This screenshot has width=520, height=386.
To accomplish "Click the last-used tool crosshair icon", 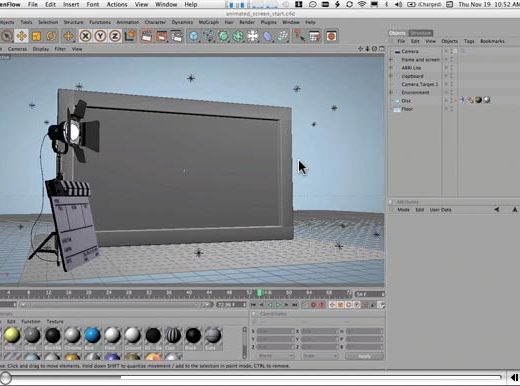I will pos(69,36).
